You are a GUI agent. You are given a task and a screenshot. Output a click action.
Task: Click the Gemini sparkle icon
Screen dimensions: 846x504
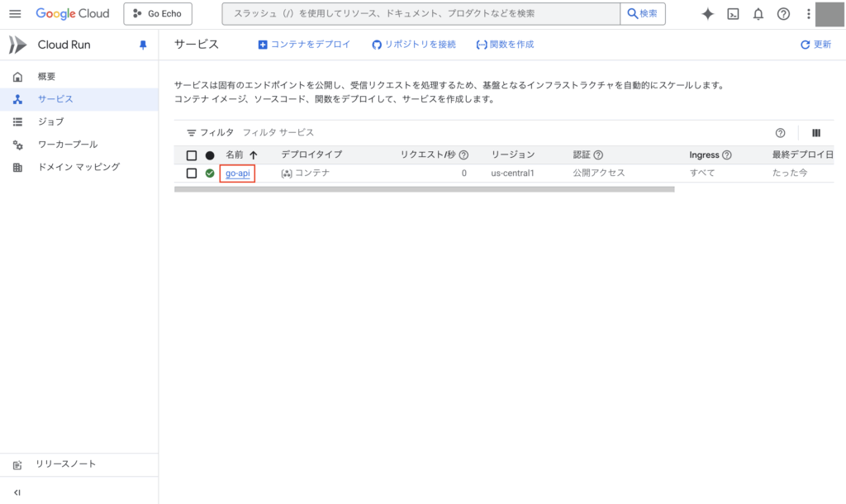click(x=707, y=14)
